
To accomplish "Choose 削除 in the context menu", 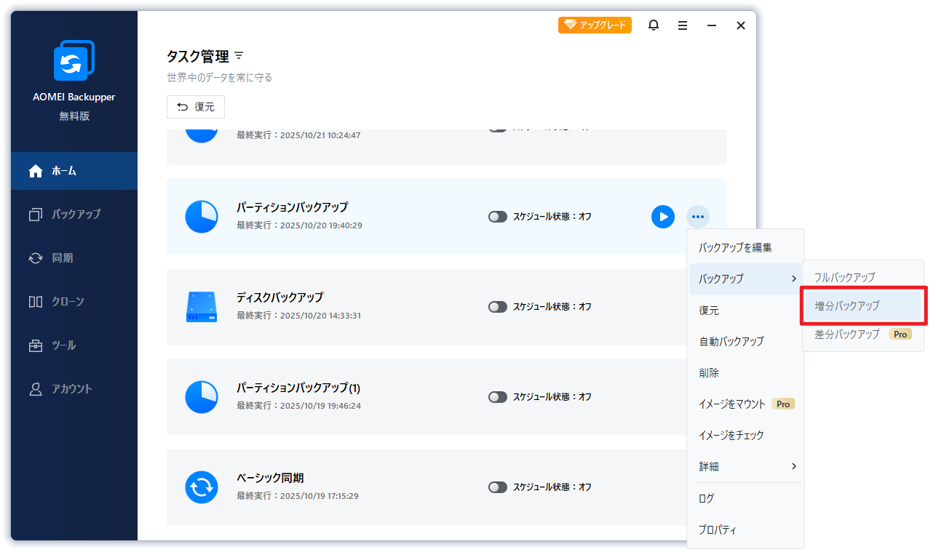I will pyautogui.click(x=745, y=372).
